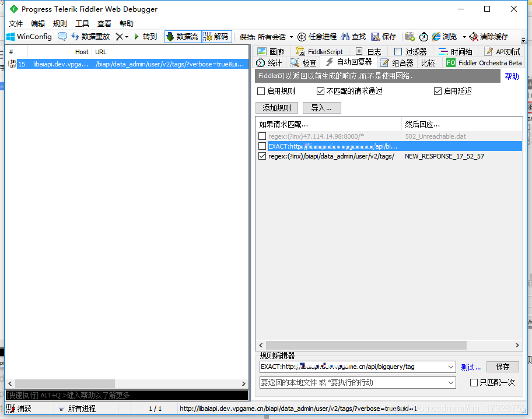
Task: Expand the toolbar overflow arrow
Action: pos(523,40)
